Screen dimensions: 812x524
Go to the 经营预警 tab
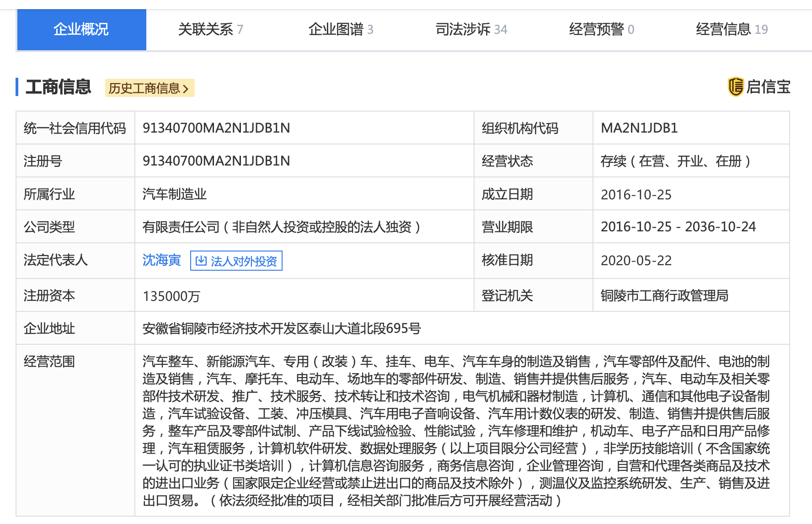pyautogui.click(x=602, y=30)
